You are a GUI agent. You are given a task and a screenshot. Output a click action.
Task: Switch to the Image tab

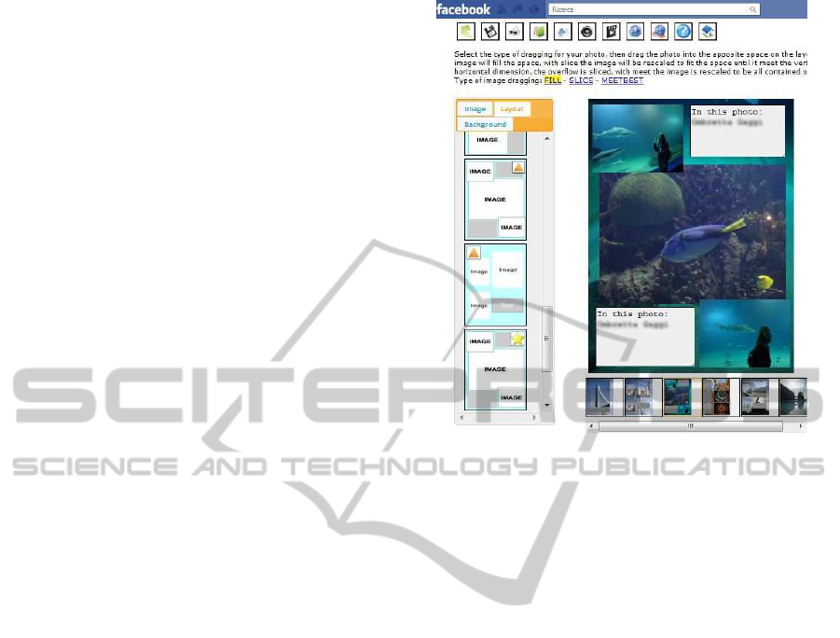475,109
